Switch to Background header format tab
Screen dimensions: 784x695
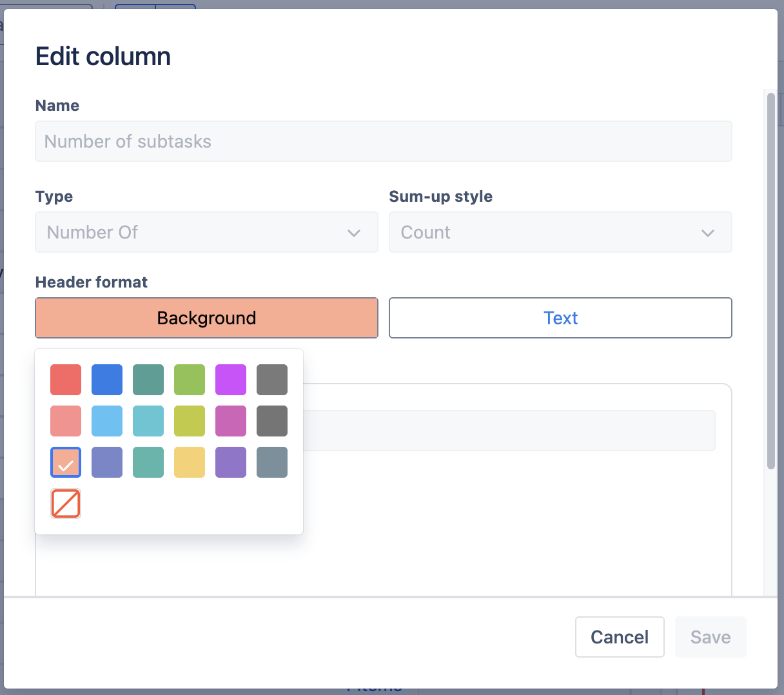(x=206, y=318)
